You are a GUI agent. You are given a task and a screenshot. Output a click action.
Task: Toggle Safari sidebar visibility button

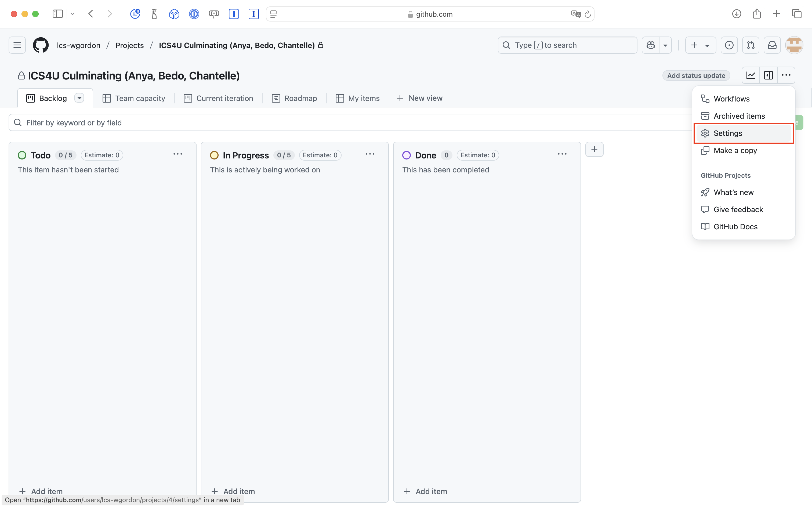(x=58, y=14)
